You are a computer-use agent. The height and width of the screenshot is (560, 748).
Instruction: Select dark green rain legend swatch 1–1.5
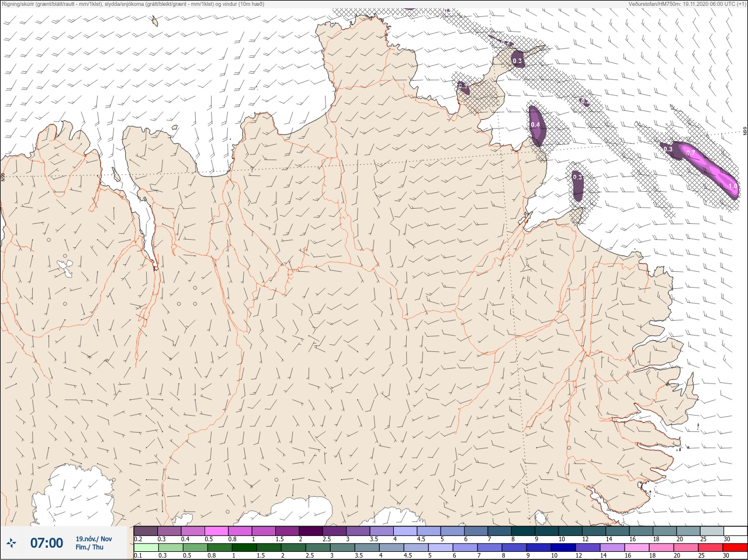click(244, 548)
